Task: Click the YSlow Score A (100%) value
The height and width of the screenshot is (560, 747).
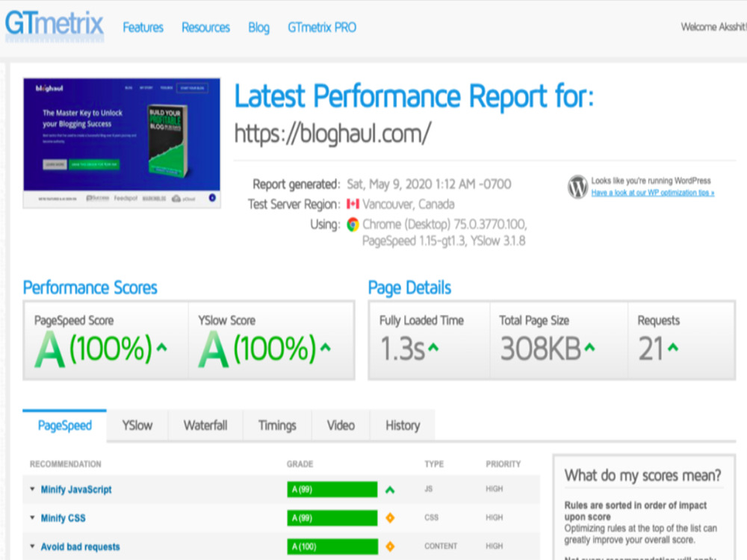Action: (257, 349)
